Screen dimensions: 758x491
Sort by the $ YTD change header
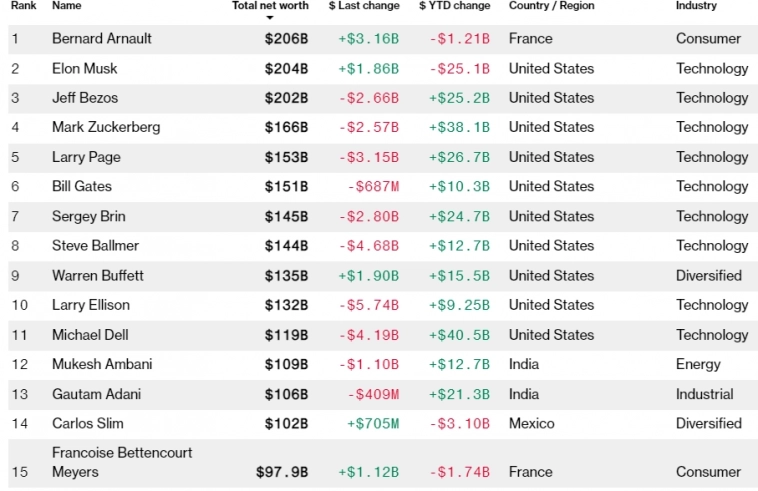pyautogui.click(x=454, y=6)
